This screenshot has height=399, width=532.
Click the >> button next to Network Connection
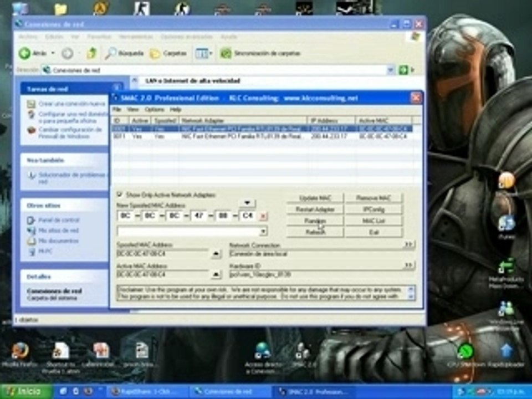tap(409, 244)
